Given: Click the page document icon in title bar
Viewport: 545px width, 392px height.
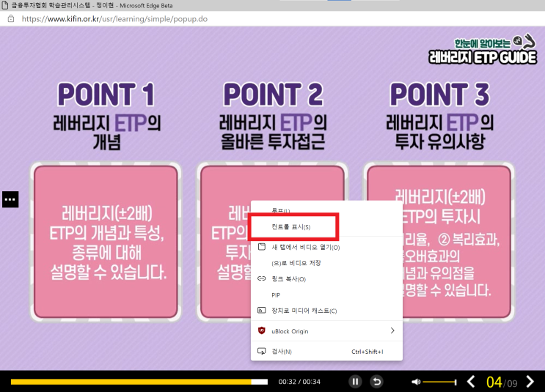Looking at the screenshot, I should (5, 5).
